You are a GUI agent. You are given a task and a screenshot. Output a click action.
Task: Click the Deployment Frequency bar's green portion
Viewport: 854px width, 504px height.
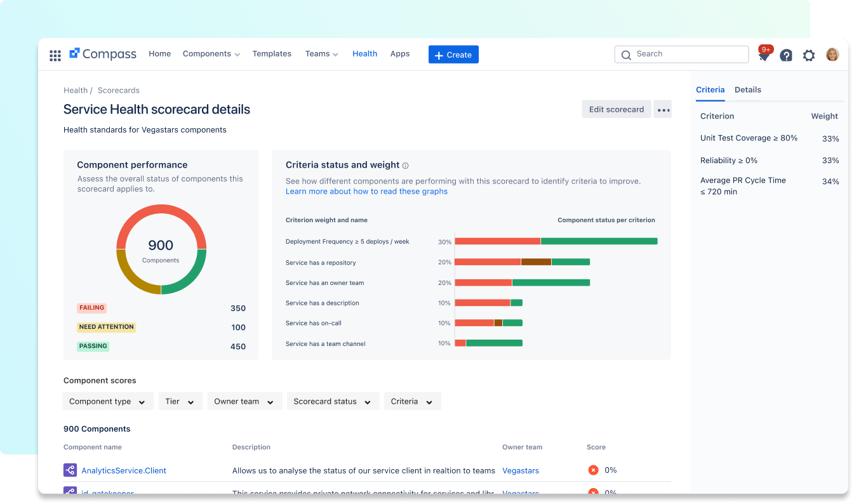[x=599, y=241]
